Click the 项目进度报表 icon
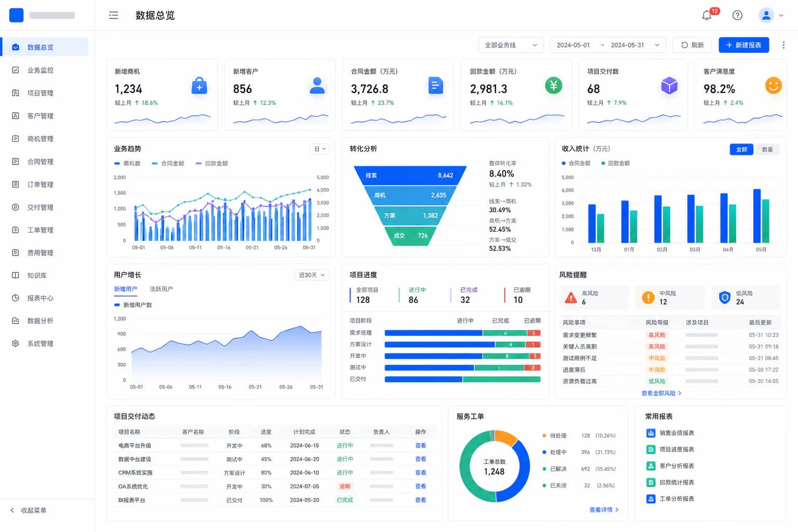The image size is (798, 532). [650, 449]
